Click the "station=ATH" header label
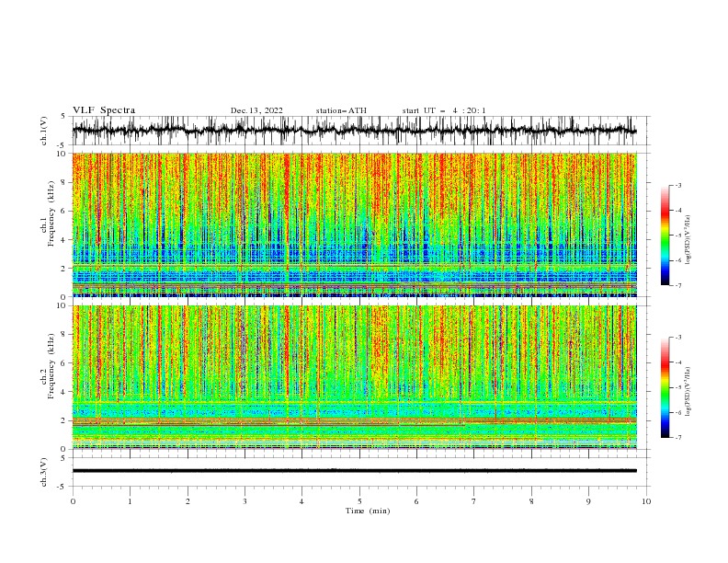This screenshot has width=728, height=563. pyautogui.click(x=341, y=110)
